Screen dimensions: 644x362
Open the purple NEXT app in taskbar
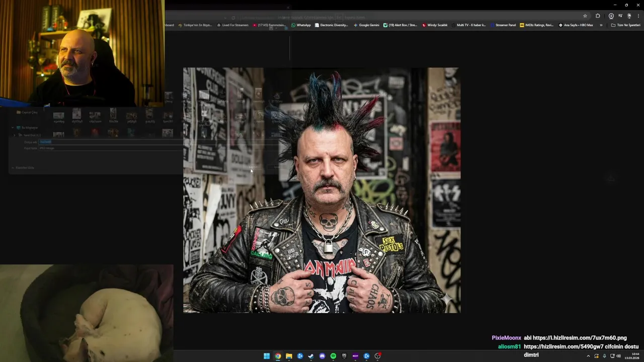tap(355, 356)
